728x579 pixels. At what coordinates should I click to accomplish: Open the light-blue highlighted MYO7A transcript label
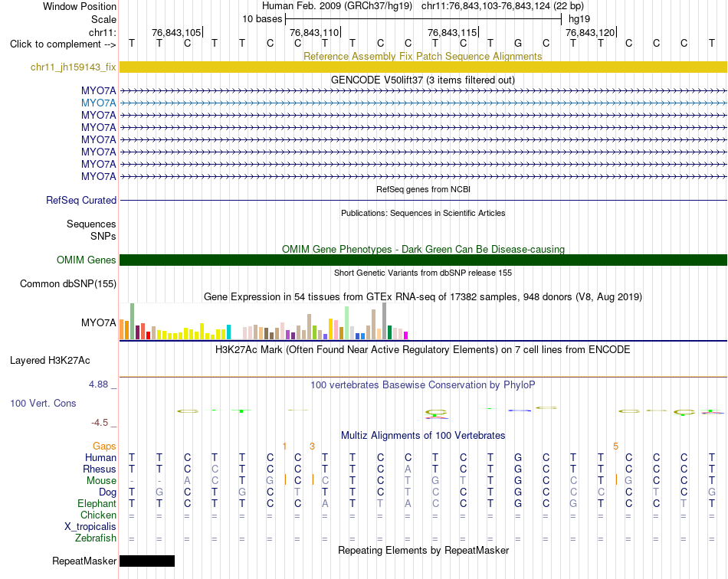click(x=98, y=103)
